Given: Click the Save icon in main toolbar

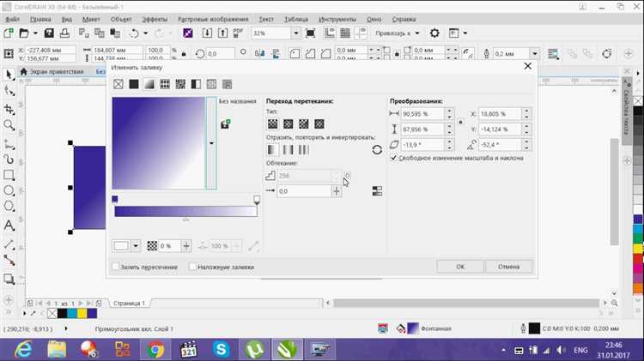Looking at the screenshot, I should coord(49,33).
